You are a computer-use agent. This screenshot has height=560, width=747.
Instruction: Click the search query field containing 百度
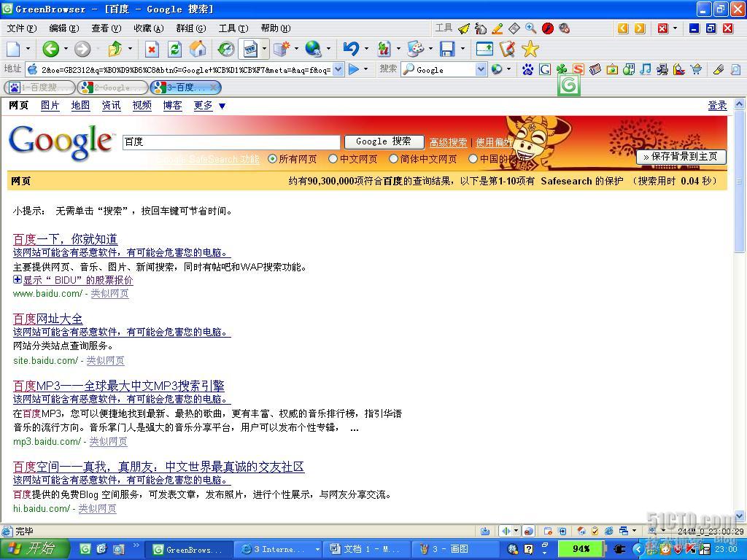231,142
